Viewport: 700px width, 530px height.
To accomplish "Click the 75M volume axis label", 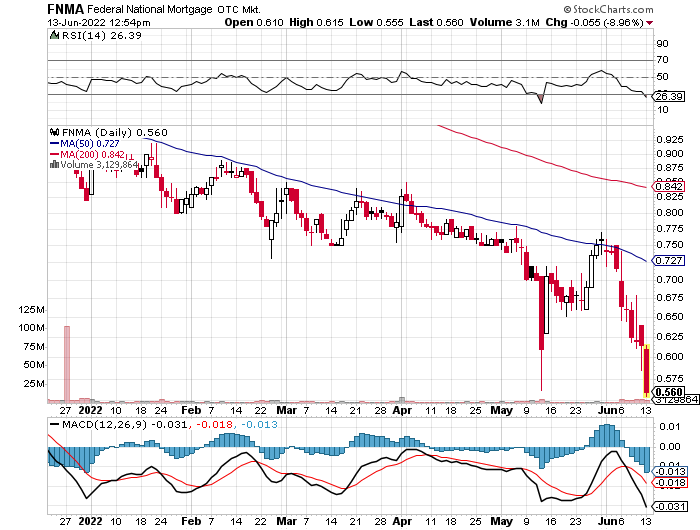I will pyautogui.click(x=34, y=346).
